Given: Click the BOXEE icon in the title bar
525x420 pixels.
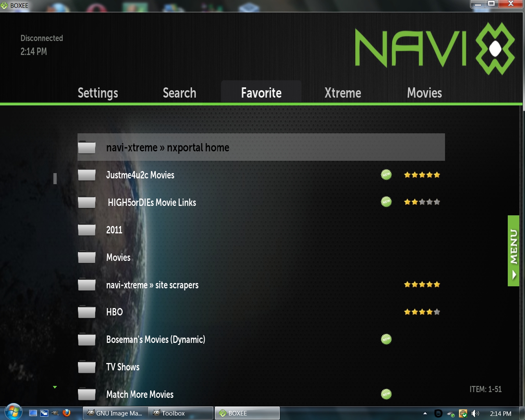Looking at the screenshot, I should pyautogui.click(x=5, y=5).
